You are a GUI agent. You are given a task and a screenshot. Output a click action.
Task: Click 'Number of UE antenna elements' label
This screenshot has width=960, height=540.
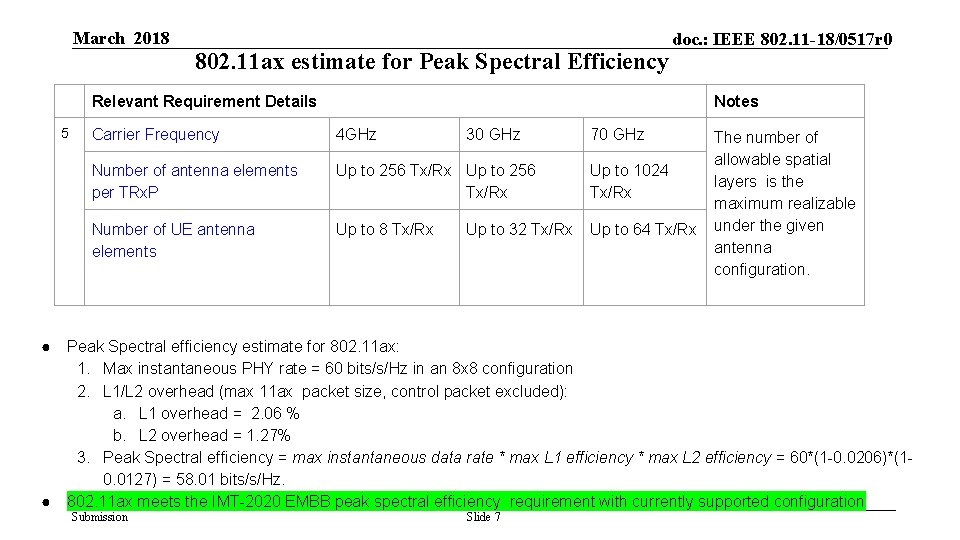click(x=173, y=240)
